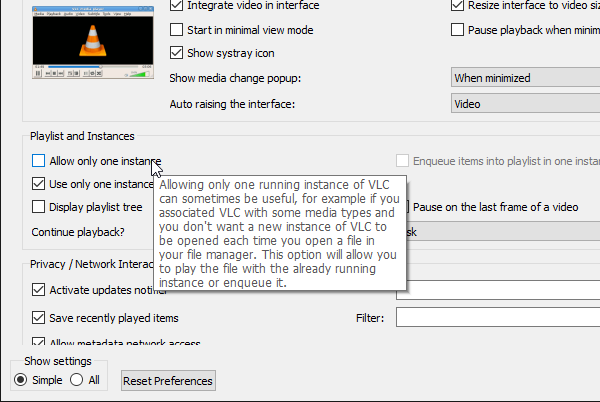Enable Pause playback when minimized
The height and width of the screenshot is (402, 600).
pos(457,30)
